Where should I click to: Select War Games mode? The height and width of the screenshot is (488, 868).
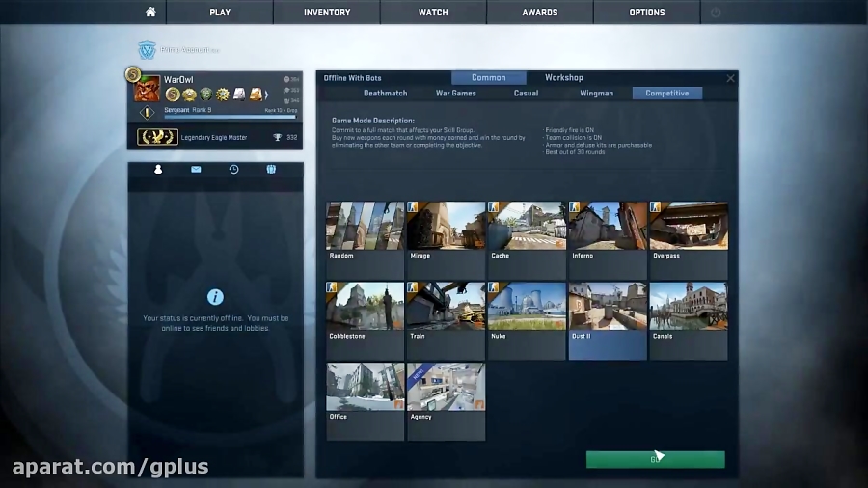click(455, 93)
